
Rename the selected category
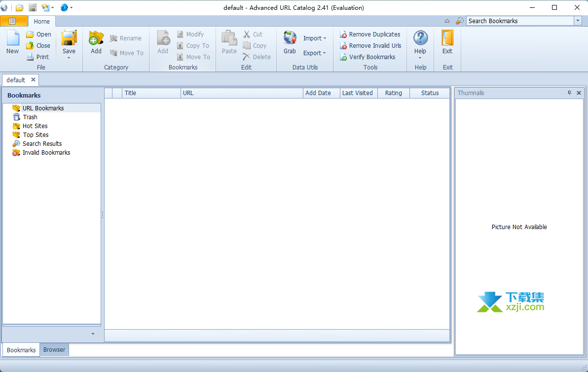(x=126, y=38)
